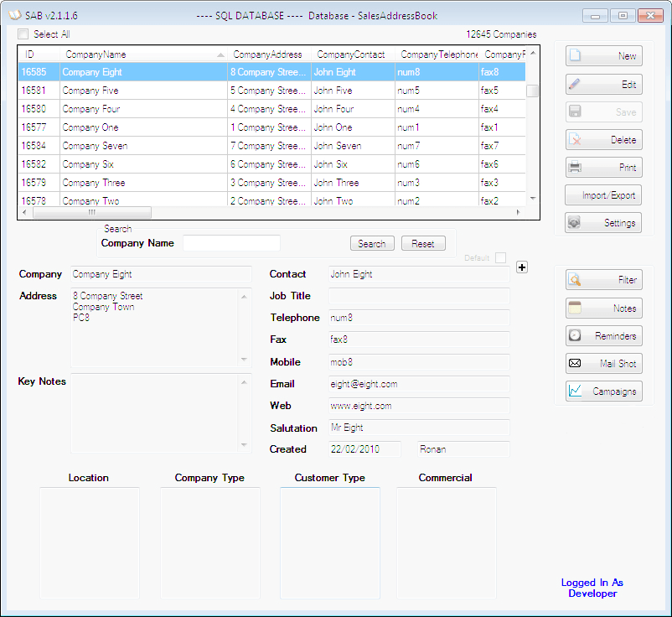This screenshot has height=617, width=672.
Task: Click inside the Commercial list box
Action: tap(447, 543)
